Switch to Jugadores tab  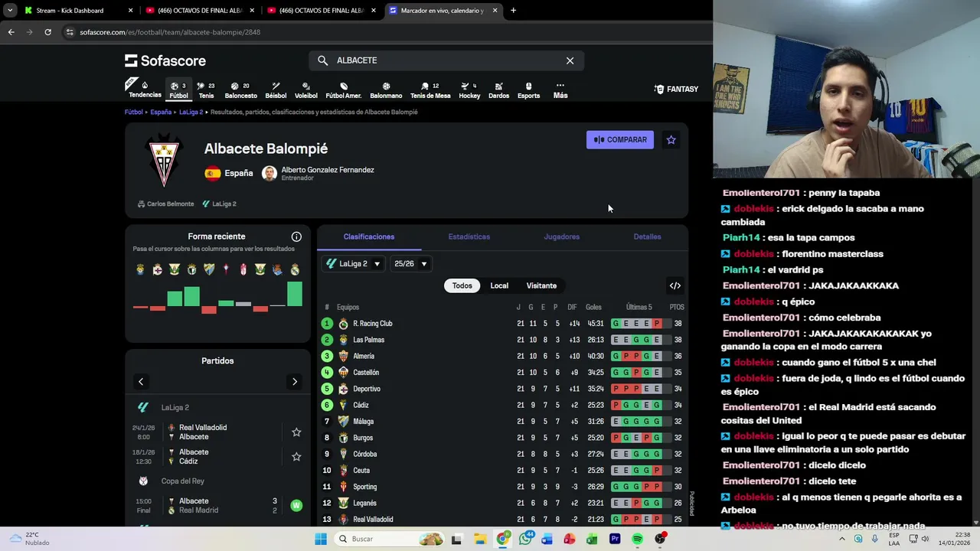coord(561,236)
